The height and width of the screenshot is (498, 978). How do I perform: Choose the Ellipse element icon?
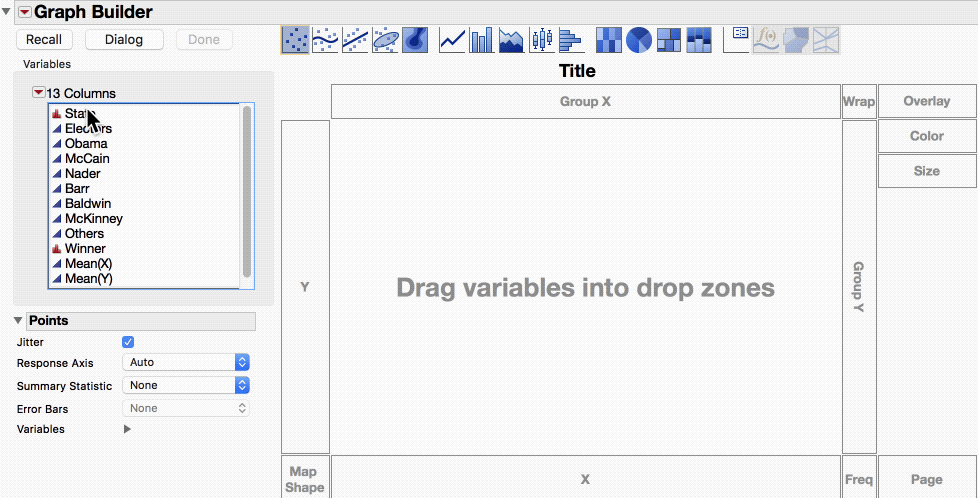pos(385,40)
